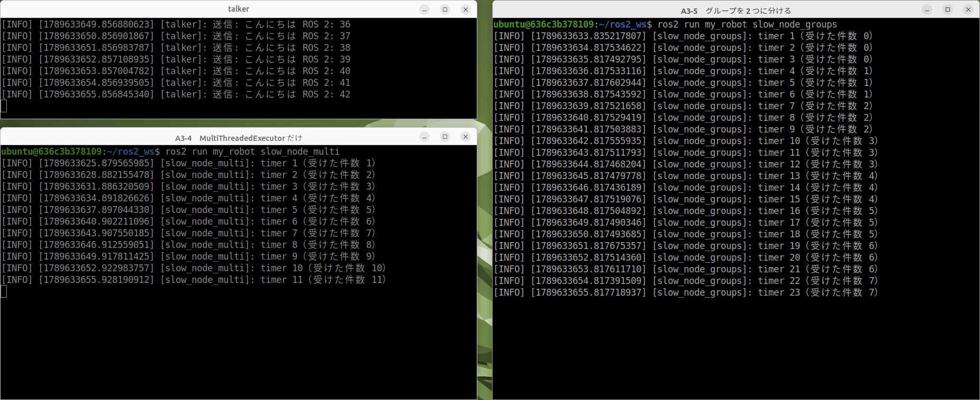980x400 pixels.
Task: Click the slow_node_groups command line
Action: point(665,24)
